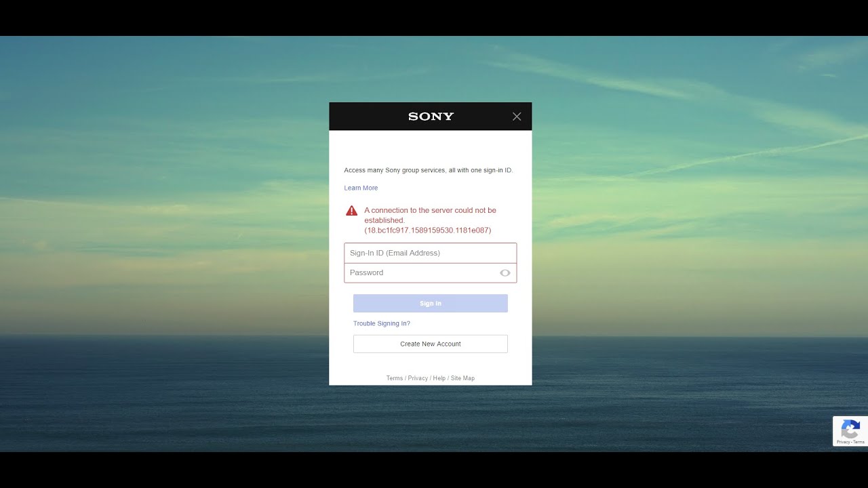Open reCAPTCHA Privacy - Terms links
The width and height of the screenshot is (868, 488).
(x=850, y=442)
